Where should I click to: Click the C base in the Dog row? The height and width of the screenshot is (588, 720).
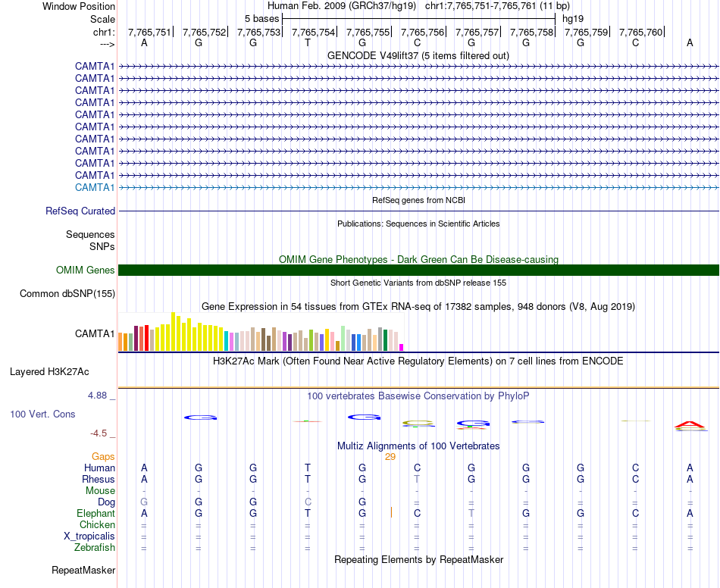coord(308,502)
